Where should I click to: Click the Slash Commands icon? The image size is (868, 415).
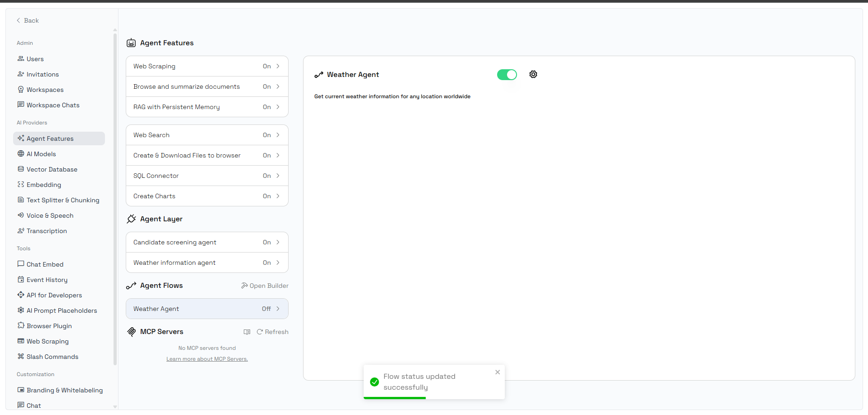[x=21, y=357]
